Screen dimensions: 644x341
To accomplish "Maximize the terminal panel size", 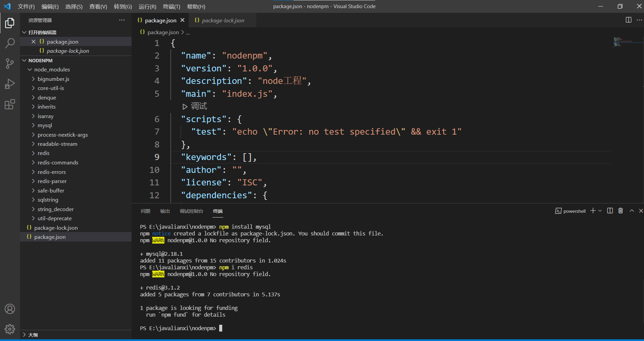I will [631, 211].
